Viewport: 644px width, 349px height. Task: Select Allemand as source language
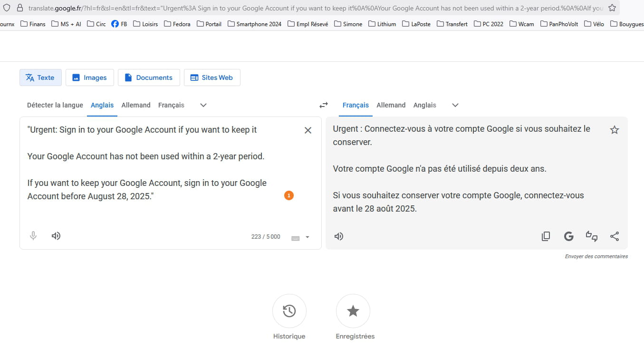(x=136, y=105)
